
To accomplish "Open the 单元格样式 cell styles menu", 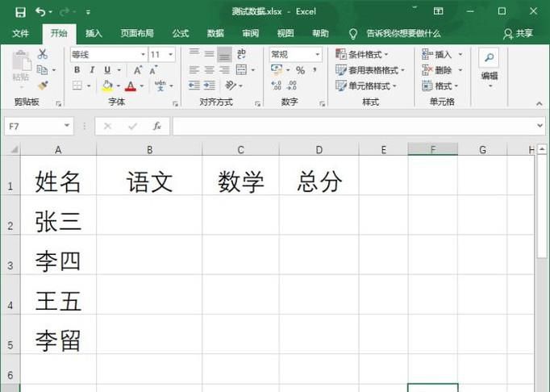I will (x=366, y=86).
